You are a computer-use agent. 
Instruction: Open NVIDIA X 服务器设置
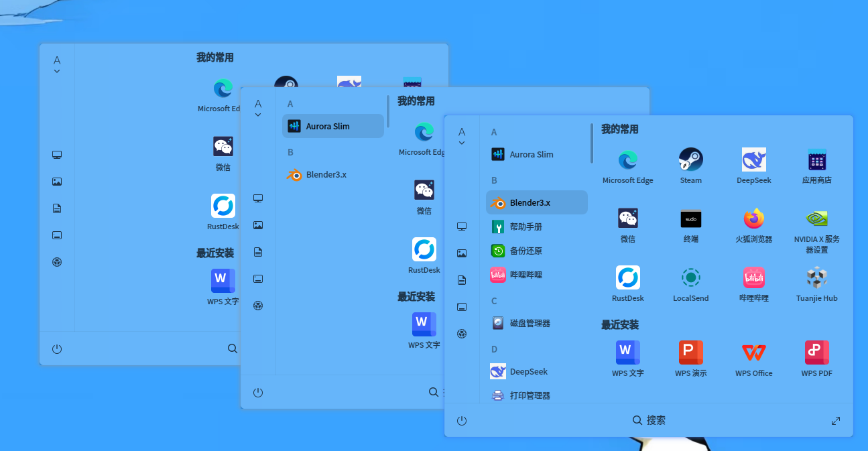[816, 230]
